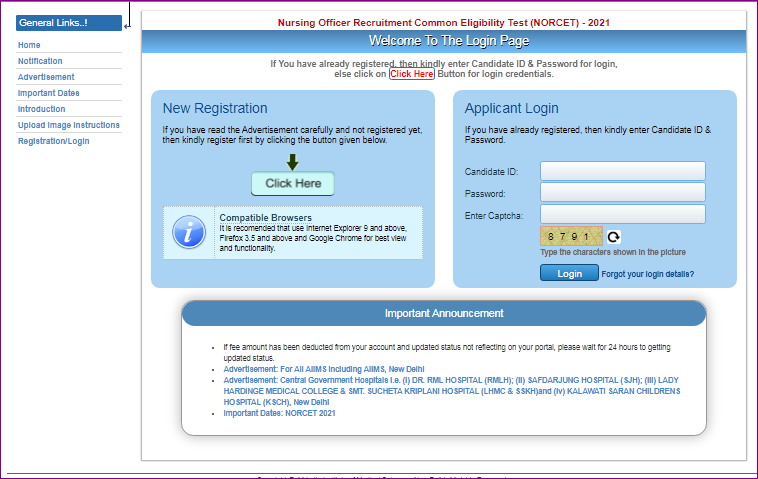758x479 pixels.
Task: Open Registration/Login sidebar link
Action: click(x=53, y=141)
